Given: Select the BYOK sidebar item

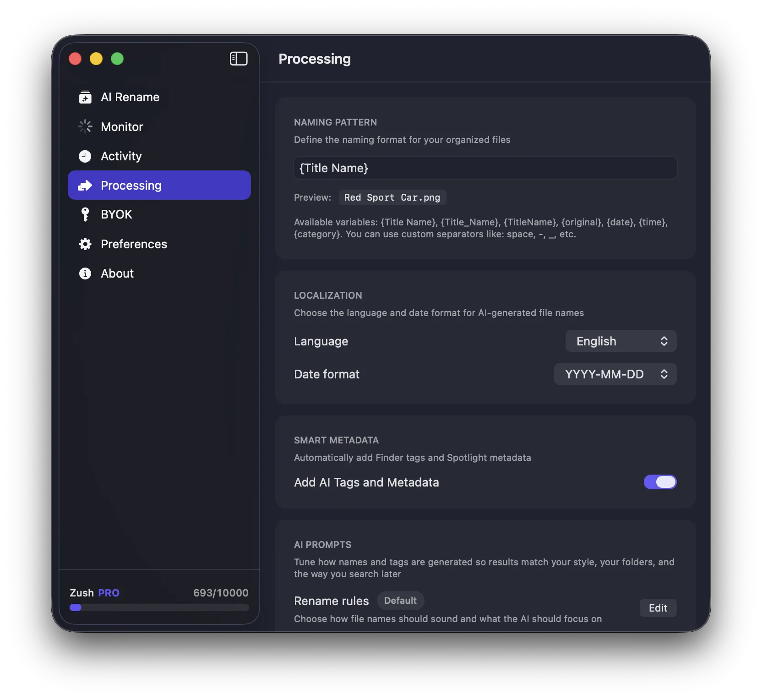Looking at the screenshot, I should (116, 214).
